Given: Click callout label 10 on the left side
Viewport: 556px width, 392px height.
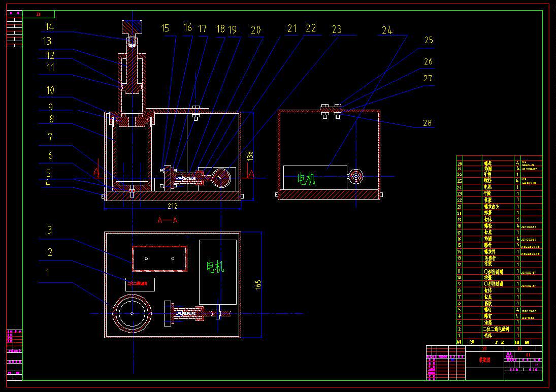Looking at the screenshot, I should point(50,90).
